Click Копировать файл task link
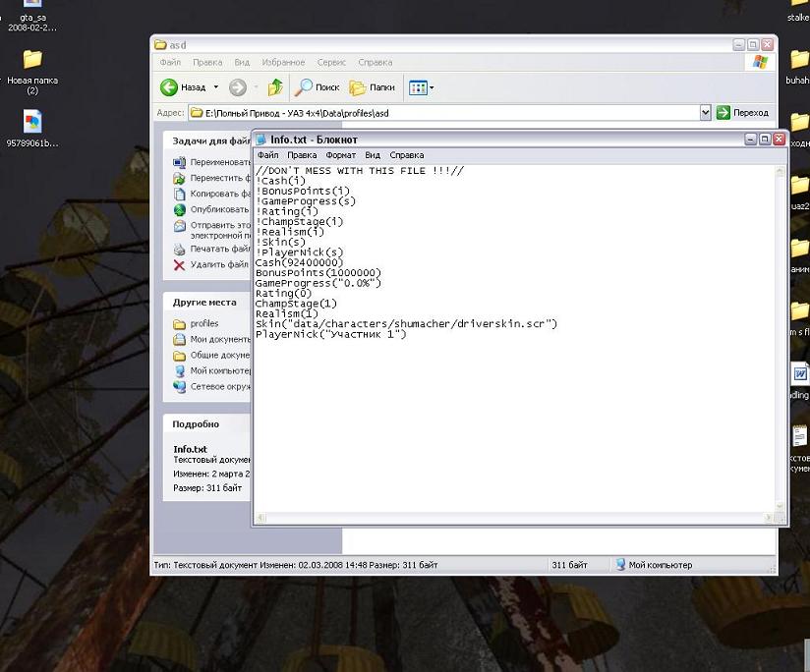 point(220,194)
